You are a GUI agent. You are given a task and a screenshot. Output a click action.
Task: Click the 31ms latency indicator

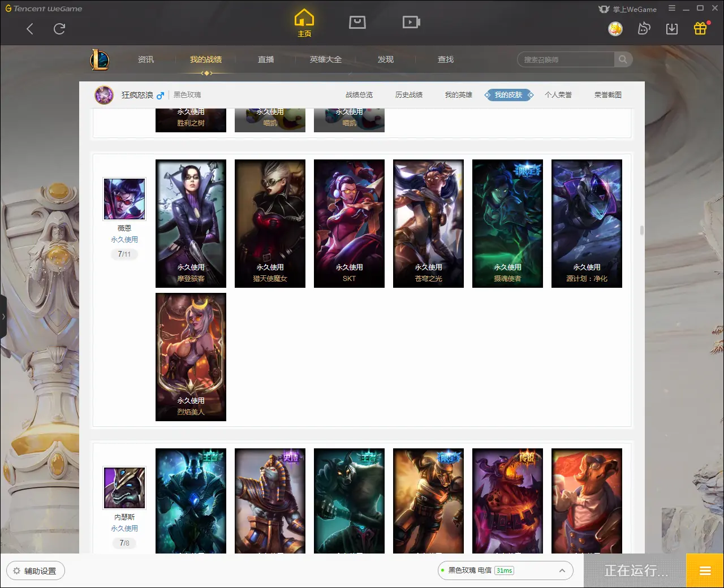point(504,570)
